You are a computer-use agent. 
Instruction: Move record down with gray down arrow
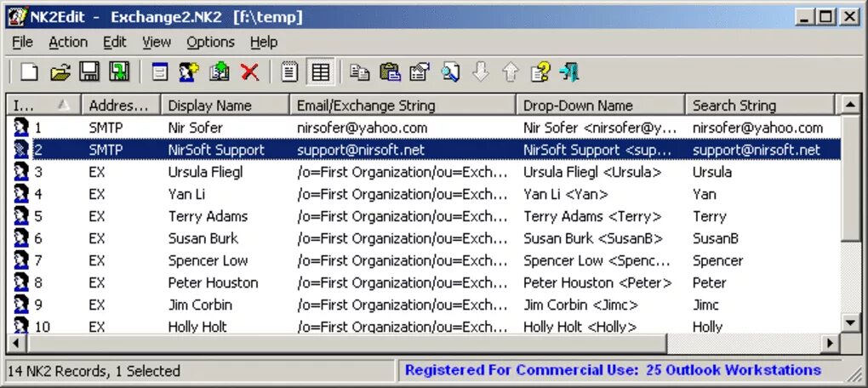coord(481,72)
